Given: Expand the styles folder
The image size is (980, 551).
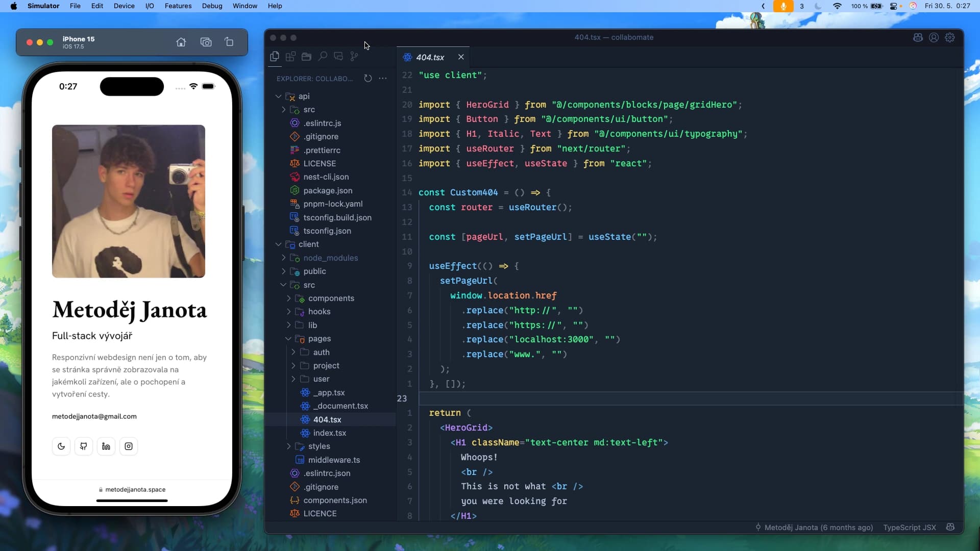Looking at the screenshot, I should (288, 446).
